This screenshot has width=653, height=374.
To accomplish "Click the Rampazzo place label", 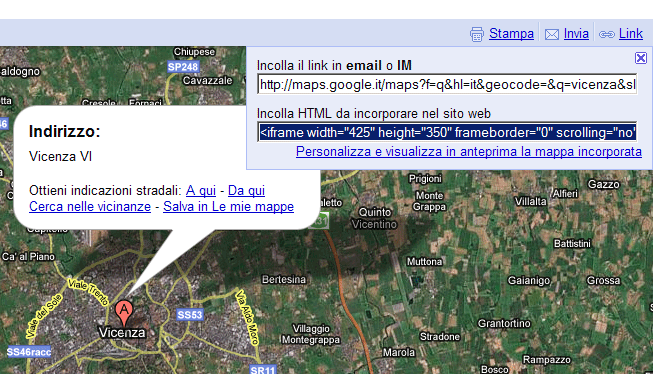I will [x=546, y=359].
